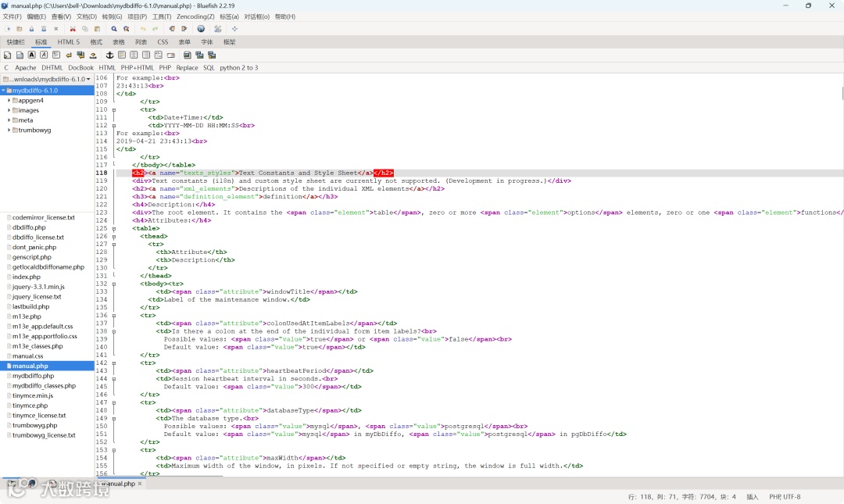Image resolution: width=844 pixels, height=504 pixels.
Task: Expand the appgen4 folder
Action: click(x=9, y=101)
